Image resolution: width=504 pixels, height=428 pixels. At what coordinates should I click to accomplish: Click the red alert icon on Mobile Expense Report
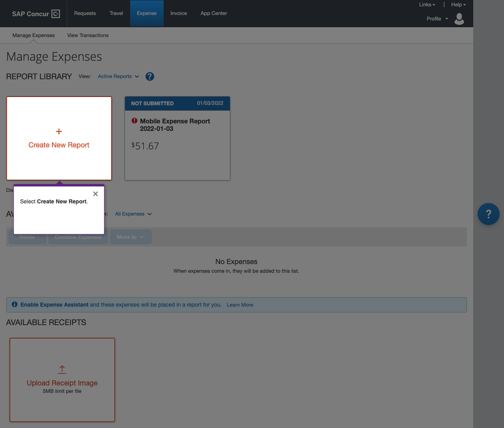[x=134, y=120]
